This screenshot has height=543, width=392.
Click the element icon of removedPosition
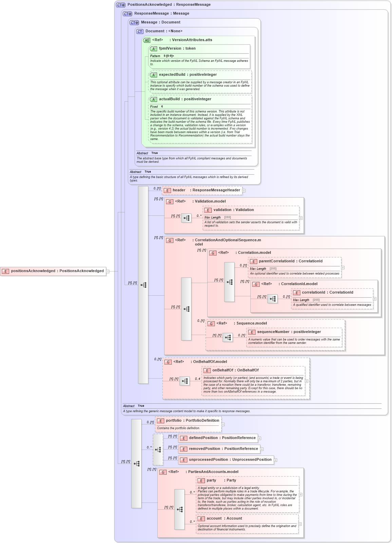point(184,449)
